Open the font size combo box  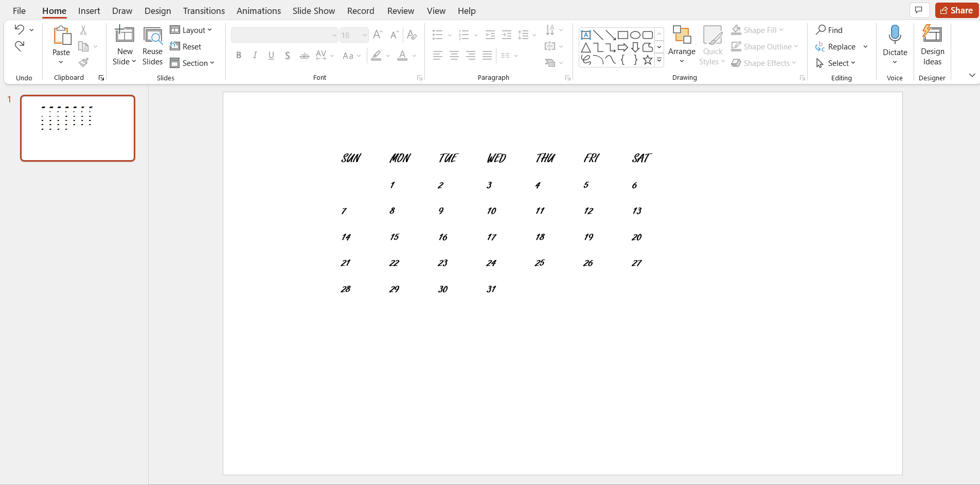tap(354, 35)
